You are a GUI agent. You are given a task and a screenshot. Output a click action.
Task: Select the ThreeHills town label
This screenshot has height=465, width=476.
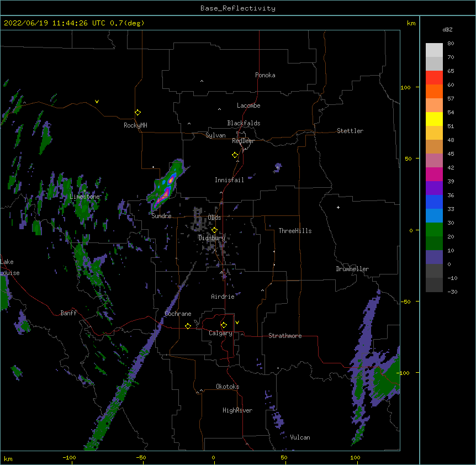pos(295,231)
